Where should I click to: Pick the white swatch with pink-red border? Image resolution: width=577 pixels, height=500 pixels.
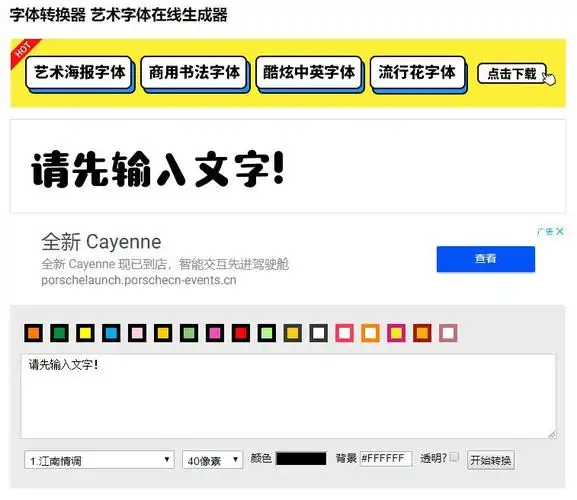(x=344, y=333)
